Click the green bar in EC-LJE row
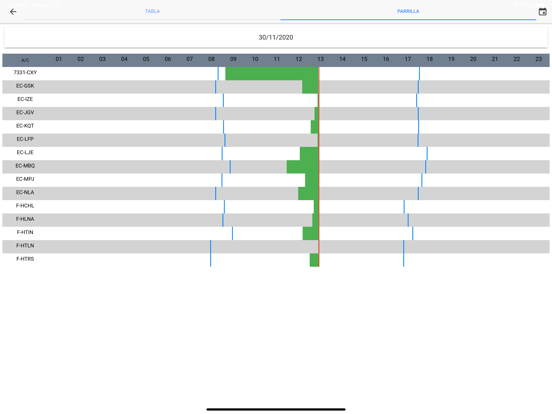The width and height of the screenshot is (552, 414). (309, 153)
